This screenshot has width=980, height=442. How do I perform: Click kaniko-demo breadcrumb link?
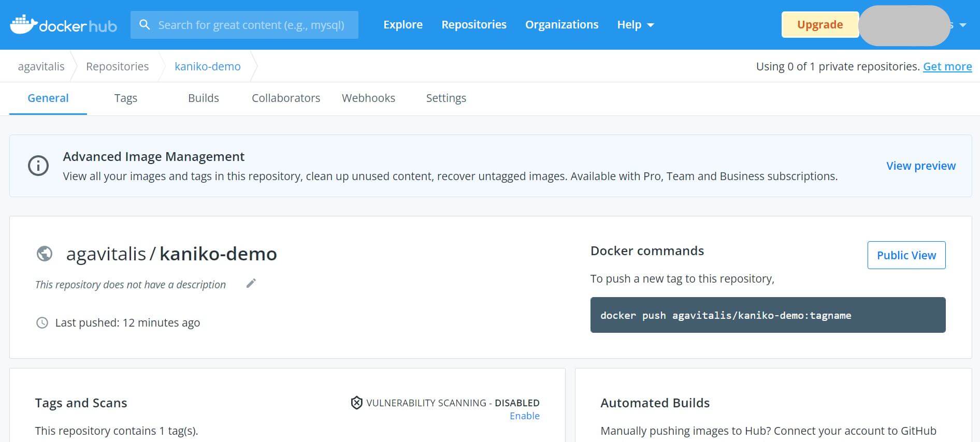pos(208,66)
